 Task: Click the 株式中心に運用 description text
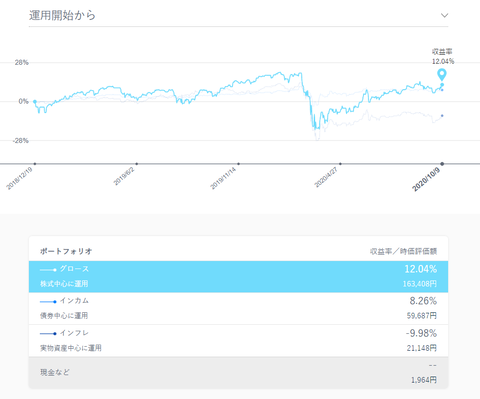64,284
